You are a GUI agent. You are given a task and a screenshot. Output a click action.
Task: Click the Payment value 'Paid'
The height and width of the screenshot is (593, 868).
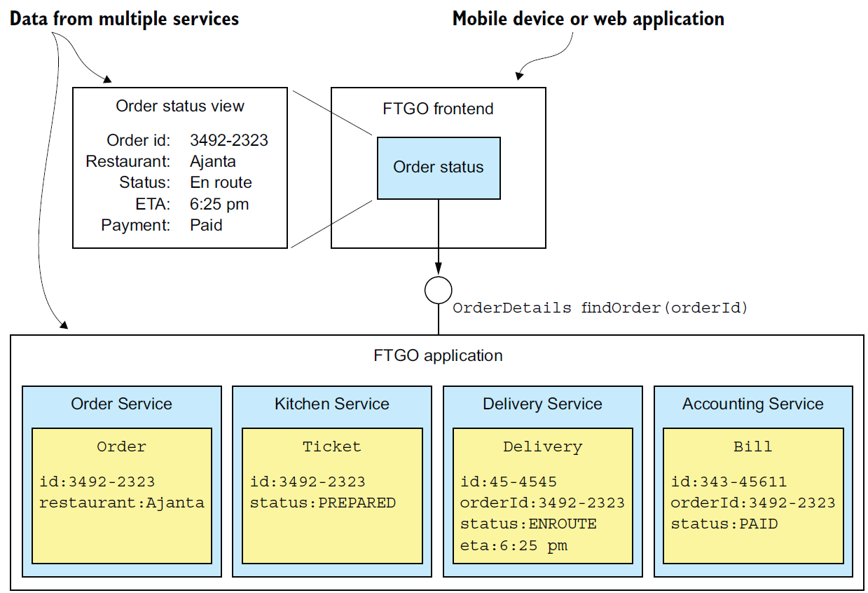206,225
